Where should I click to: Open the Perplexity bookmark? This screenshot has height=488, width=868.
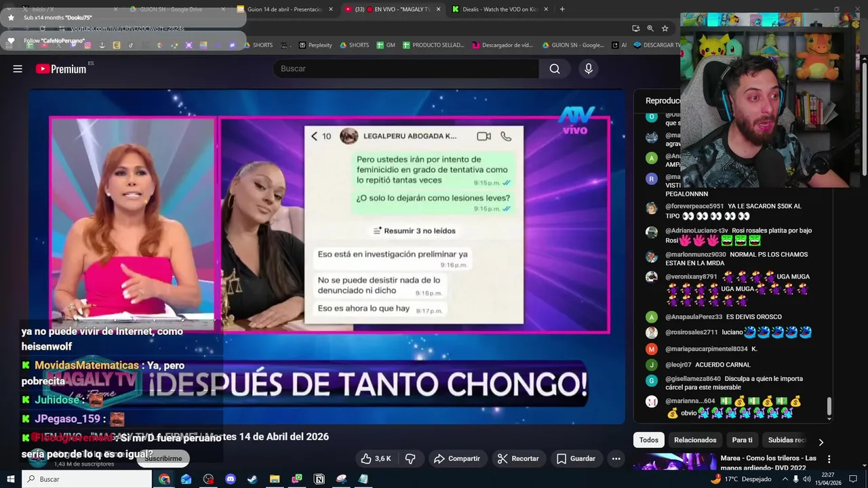point(315,45)
